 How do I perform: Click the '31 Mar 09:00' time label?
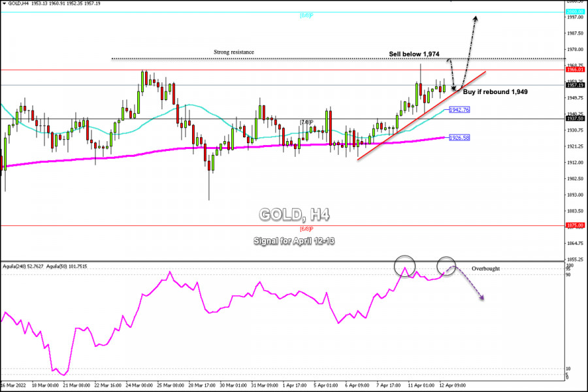pos(265,385)
